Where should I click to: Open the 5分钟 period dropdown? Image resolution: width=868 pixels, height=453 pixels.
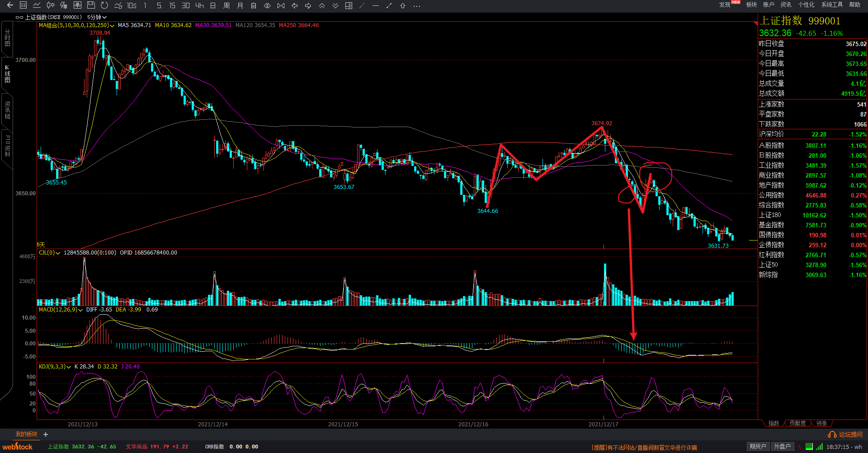pos(97,17)
